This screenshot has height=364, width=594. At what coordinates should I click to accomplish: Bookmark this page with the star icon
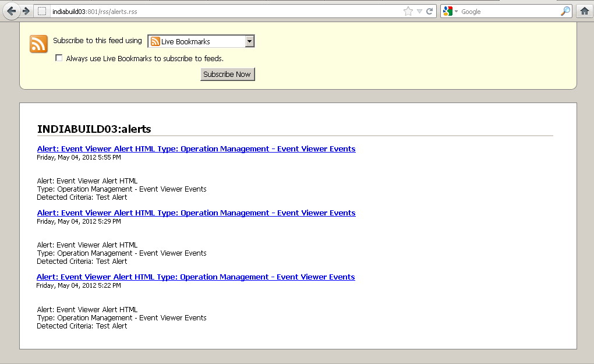408,11
